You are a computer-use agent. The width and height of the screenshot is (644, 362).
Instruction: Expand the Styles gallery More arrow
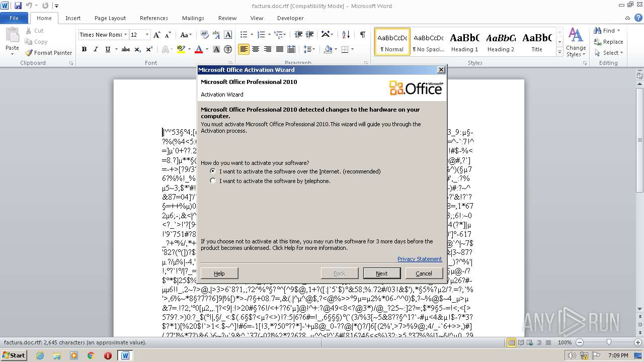coord(559,52)
